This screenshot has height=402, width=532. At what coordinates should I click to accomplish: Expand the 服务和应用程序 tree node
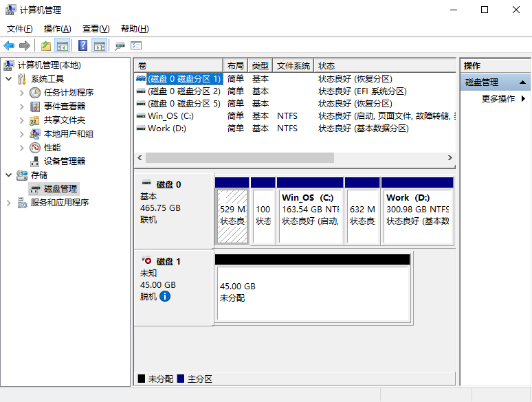(x=8, y=203)
